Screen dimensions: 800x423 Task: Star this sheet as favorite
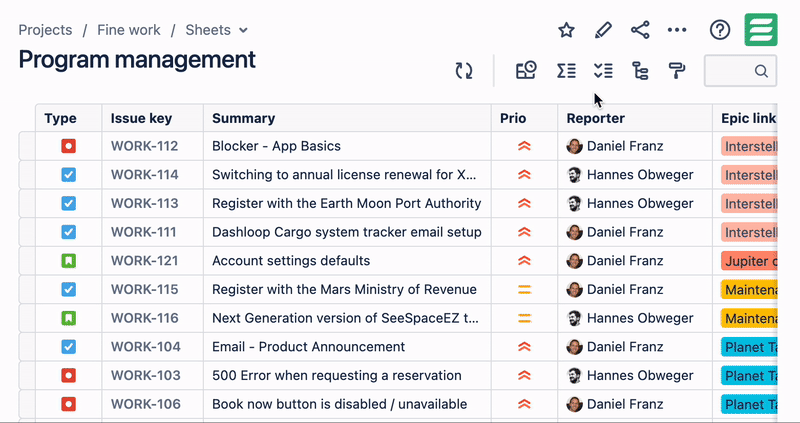[x=566, y=30]
